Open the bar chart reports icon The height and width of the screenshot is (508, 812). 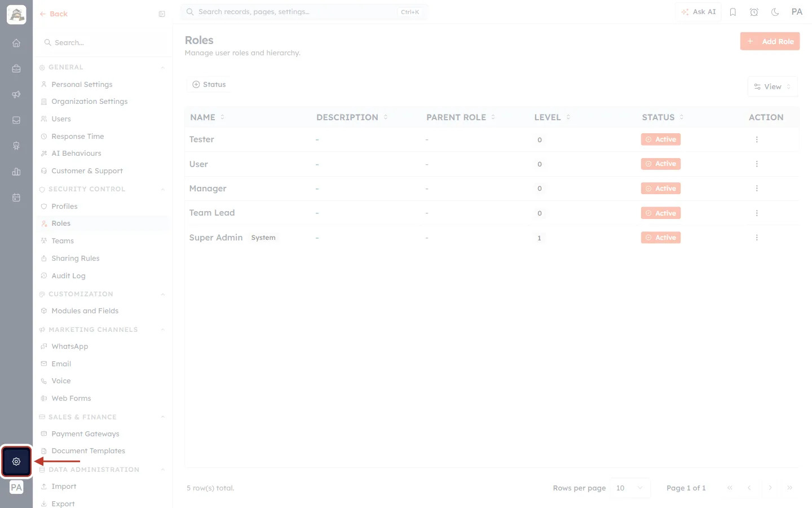point(16,172)
